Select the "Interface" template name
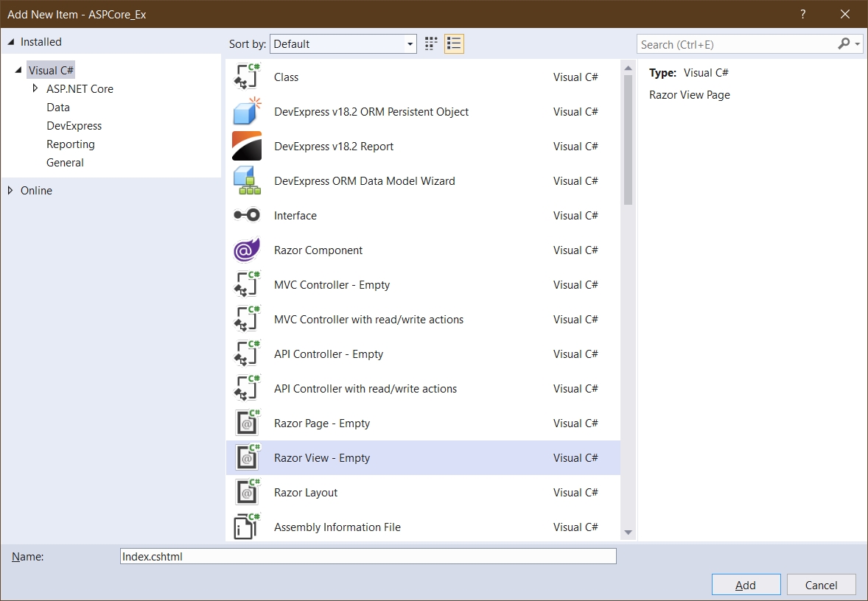Viewport: 868px width, 601px height. [x=295, y=215]
